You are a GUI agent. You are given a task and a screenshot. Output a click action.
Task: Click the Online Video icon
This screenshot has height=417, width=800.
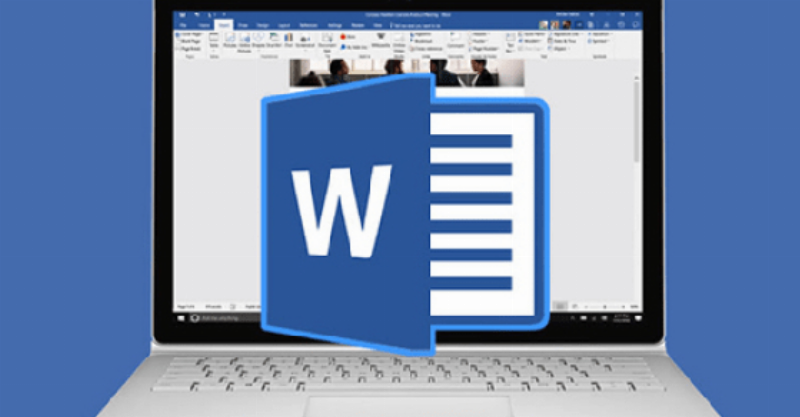pyautogui.click(x=399, y=42)
